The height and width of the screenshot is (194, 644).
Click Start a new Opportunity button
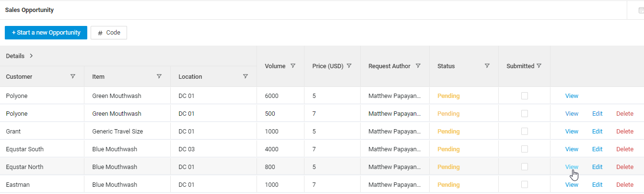pyautogui.click(x=46, y=33)
